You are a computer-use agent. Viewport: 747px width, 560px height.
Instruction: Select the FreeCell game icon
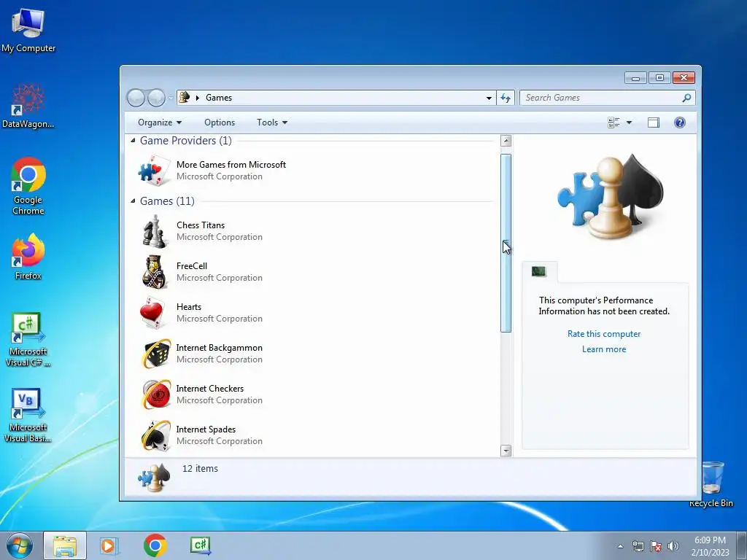(155, 272)
